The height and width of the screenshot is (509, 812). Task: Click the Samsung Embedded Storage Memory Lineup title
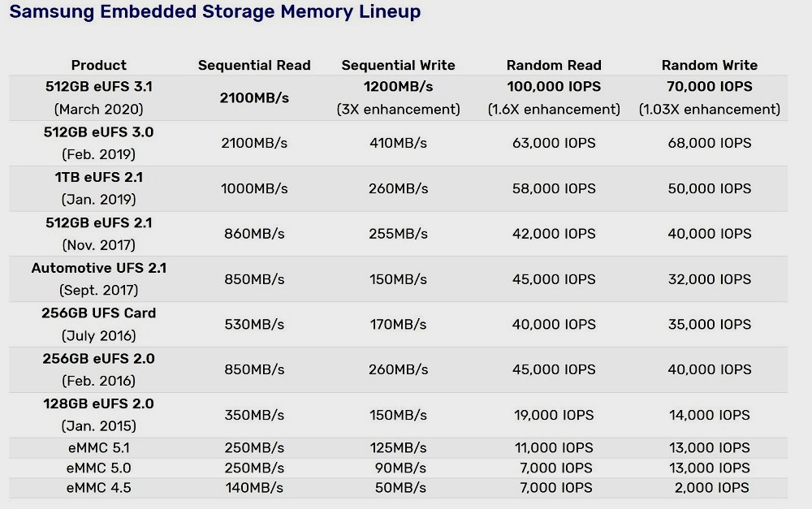(214, 12)
